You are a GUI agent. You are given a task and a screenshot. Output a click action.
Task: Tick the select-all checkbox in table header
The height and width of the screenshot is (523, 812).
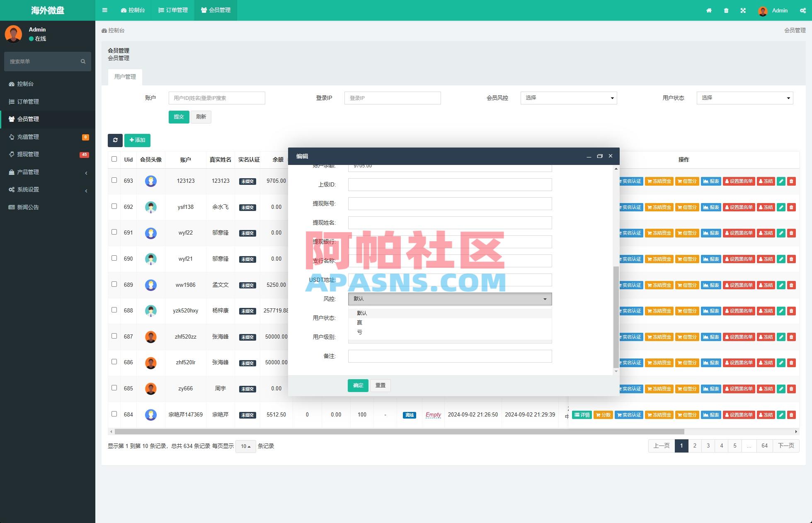[x=114, y=159]
